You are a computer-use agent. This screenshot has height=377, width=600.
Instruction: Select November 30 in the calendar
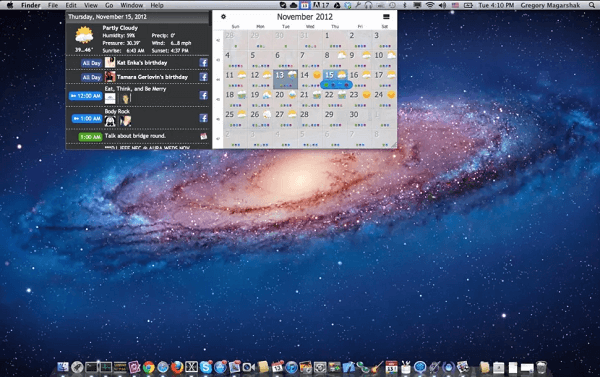pos(360,119)
